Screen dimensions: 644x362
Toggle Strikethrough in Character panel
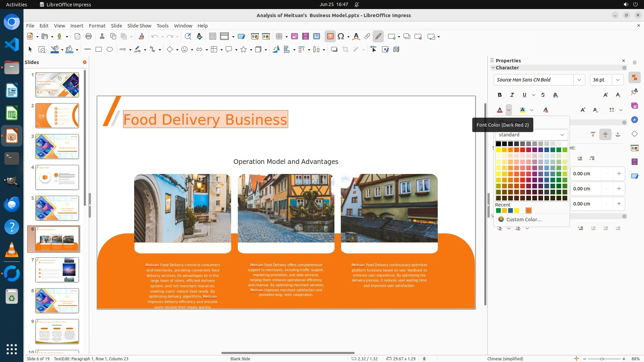click(x=543, y=95)
